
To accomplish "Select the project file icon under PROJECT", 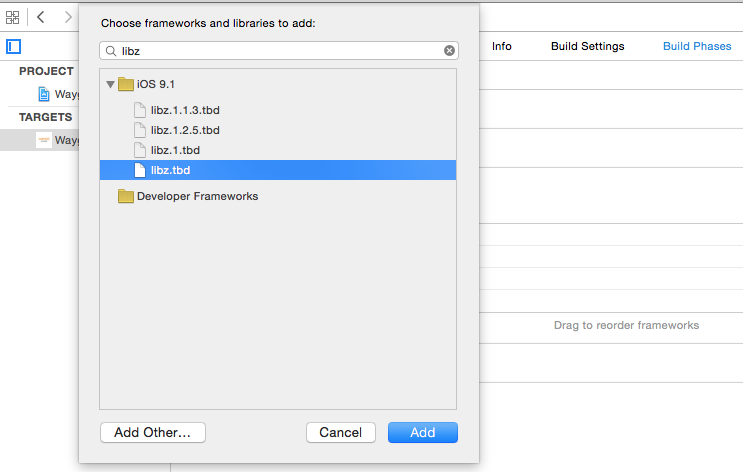I will (x=44, y=94).
